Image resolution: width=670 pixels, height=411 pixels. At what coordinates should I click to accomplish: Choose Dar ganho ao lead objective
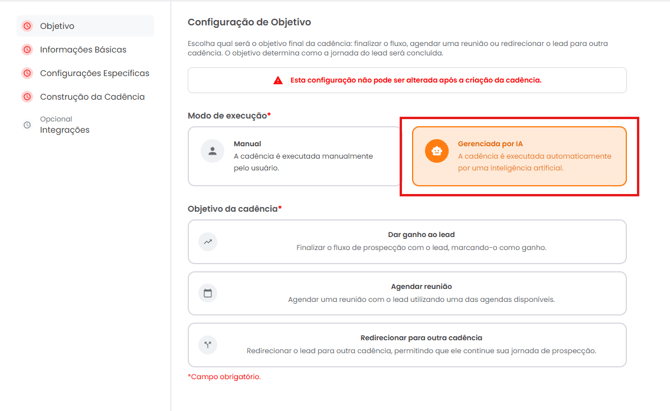(407, 241)
